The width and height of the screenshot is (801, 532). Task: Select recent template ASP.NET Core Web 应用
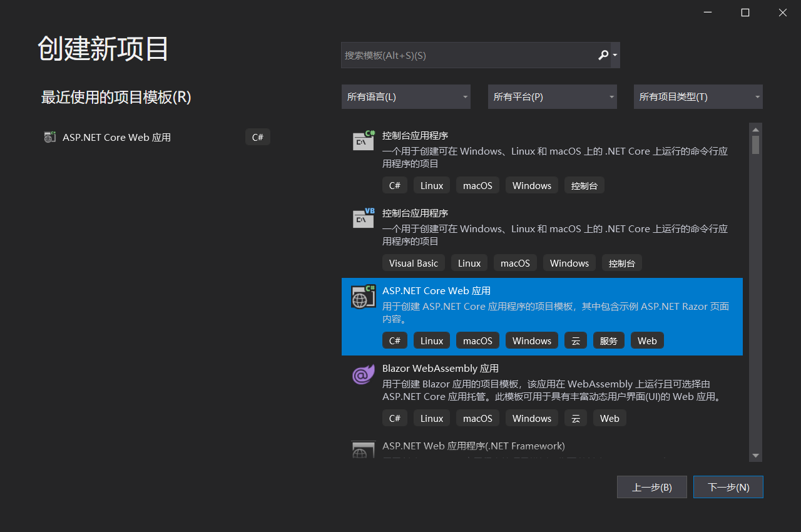pos(157,137)
